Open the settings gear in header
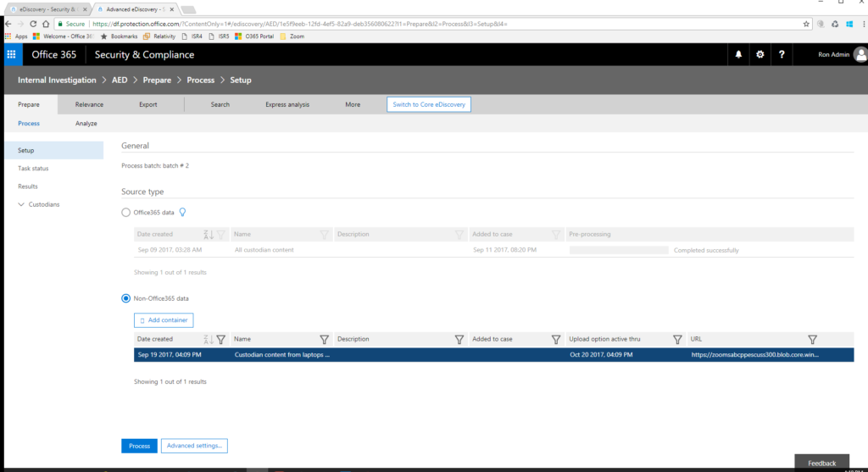 pyautogui.click(x=759, y=54)
